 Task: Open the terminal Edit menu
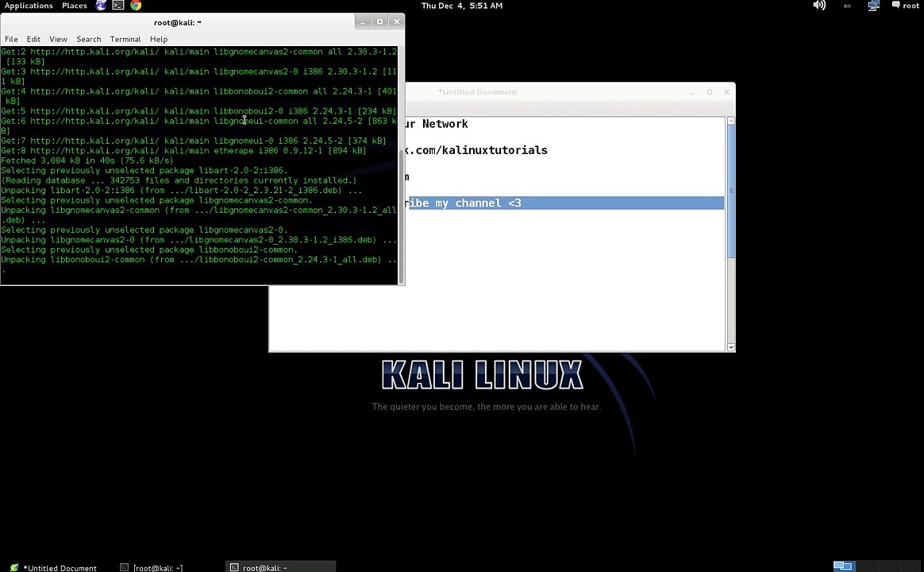tap(33, 39)
